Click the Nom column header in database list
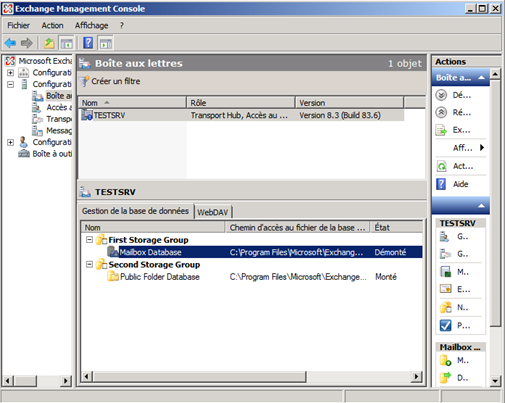 click(x=153, y=228)
